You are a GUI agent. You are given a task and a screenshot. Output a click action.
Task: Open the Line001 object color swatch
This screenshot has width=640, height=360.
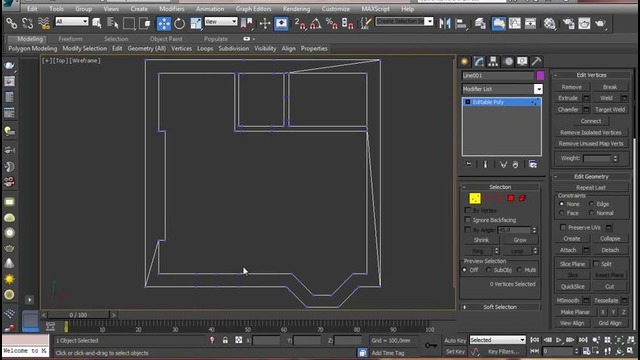[x=540, y=76]
